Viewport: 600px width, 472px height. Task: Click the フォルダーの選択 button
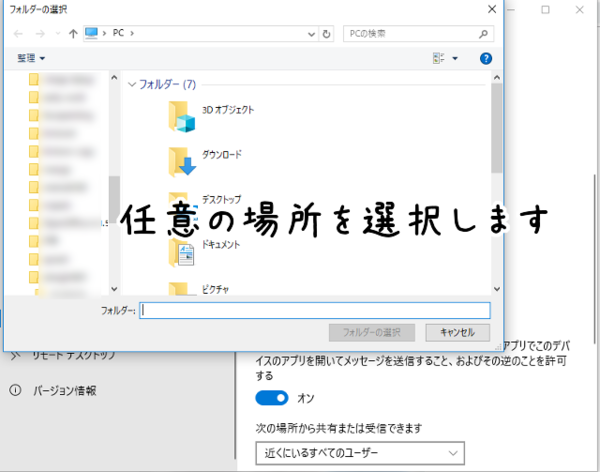tap(372, 332)
